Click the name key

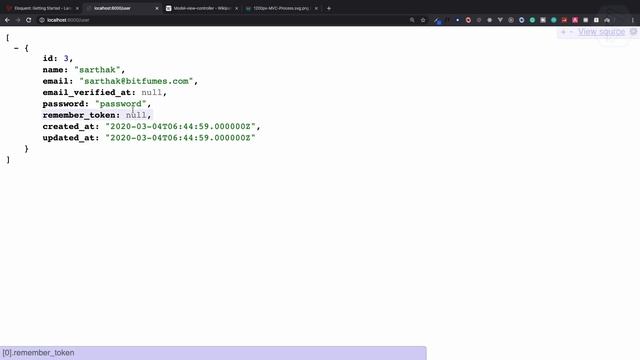coord(53,70)
